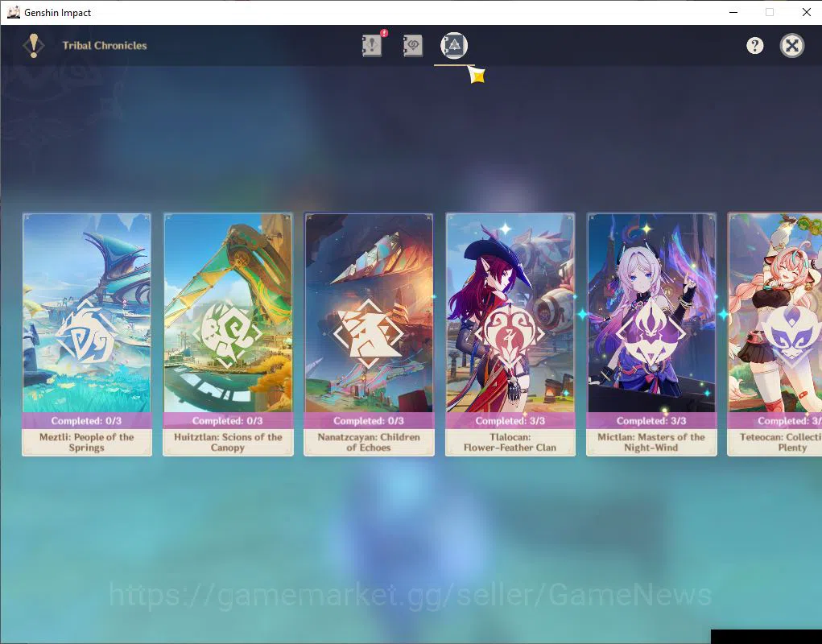Viewport: 822px width, 644px height.
Task: Minimize the Genshin Impact window
Action: pos(733,12)
